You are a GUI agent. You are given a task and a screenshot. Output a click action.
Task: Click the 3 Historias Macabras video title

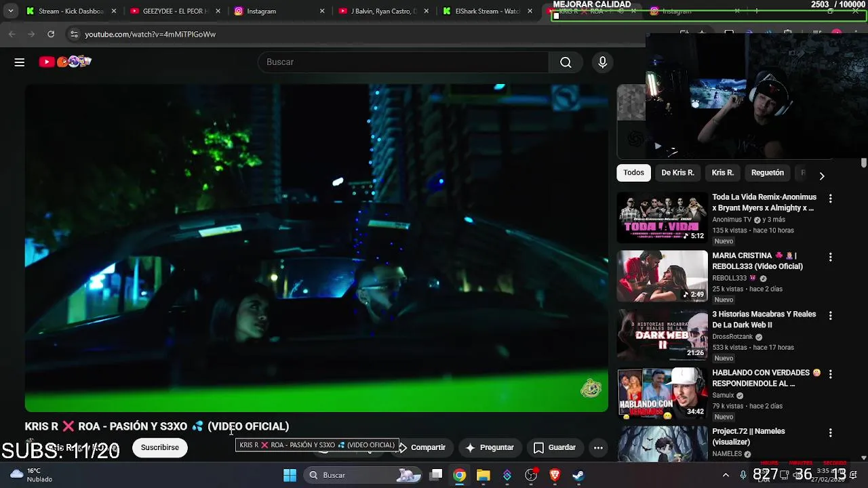pos(764,320)
